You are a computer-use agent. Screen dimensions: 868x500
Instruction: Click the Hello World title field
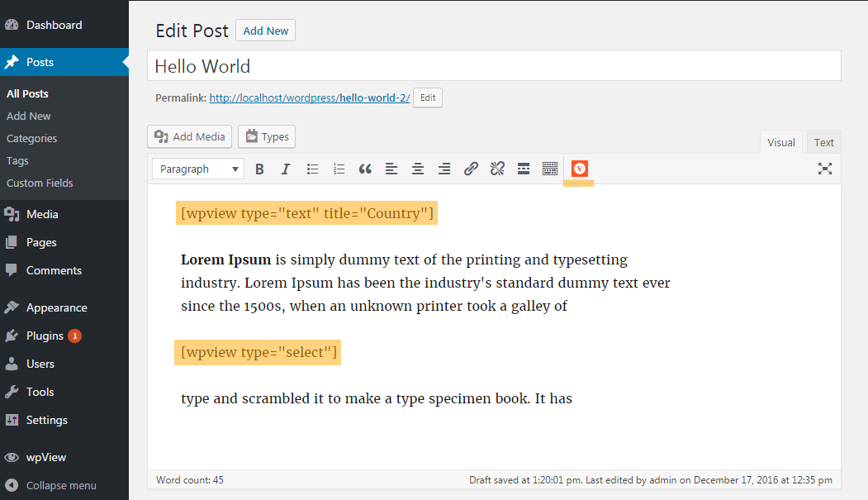pos(495,66)
